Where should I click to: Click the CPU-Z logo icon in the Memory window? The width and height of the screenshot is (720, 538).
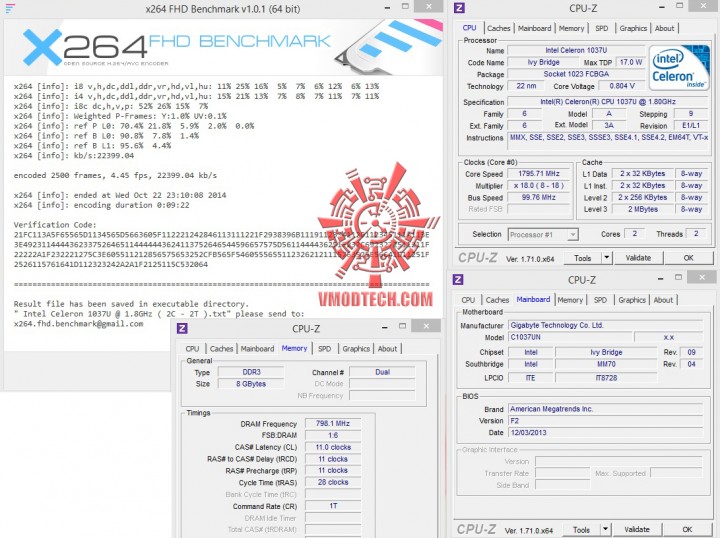point(182,328)
